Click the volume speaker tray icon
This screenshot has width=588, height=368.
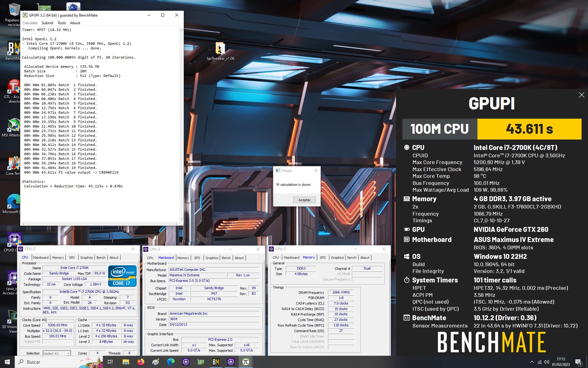pos(546,362)
